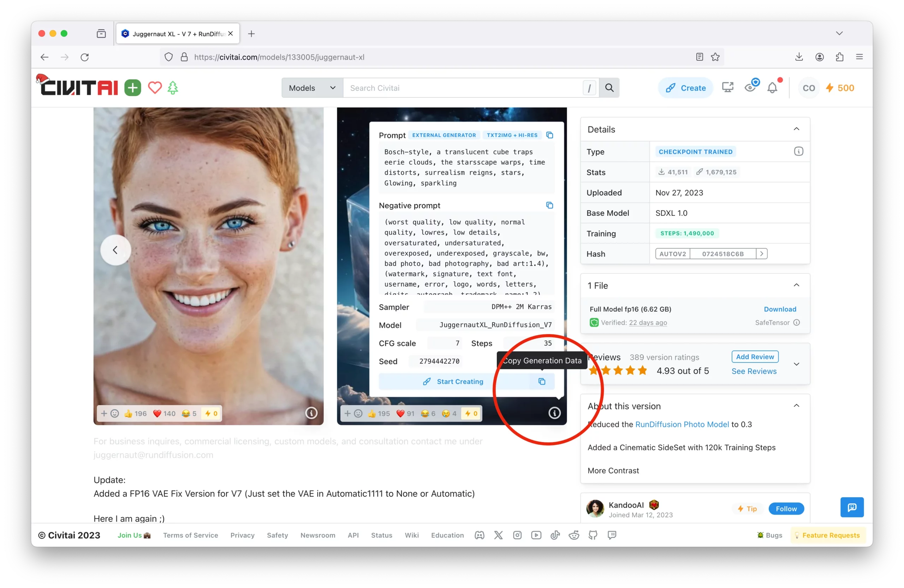Open the monitor generation queue icon
This screenshot has height=588, width=904.
click(727, 88)
